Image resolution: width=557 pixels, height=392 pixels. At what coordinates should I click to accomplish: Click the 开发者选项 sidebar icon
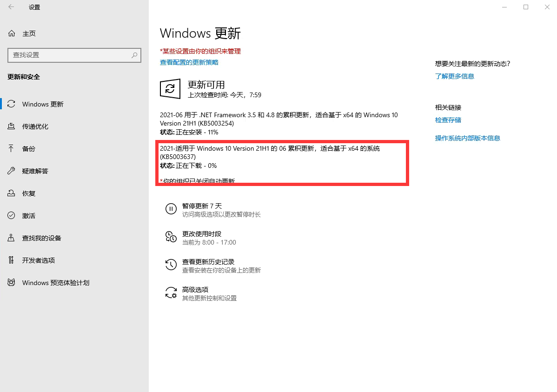click(x=12, y=260)
